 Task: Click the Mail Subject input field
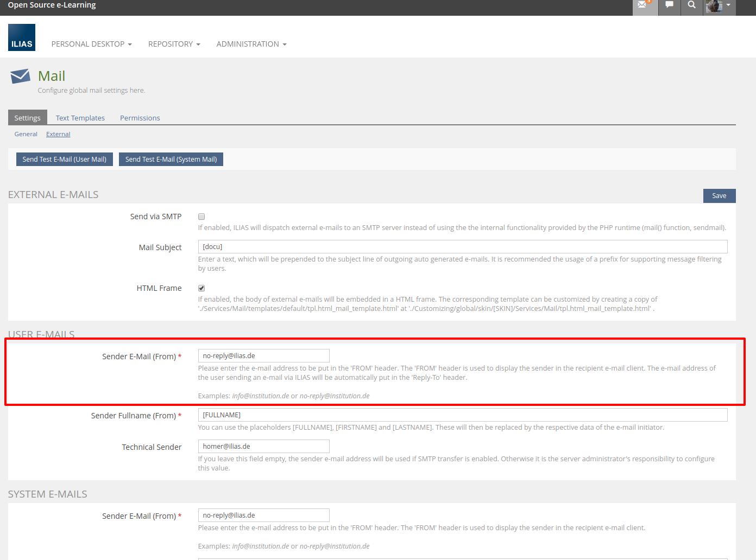point(462,247)
